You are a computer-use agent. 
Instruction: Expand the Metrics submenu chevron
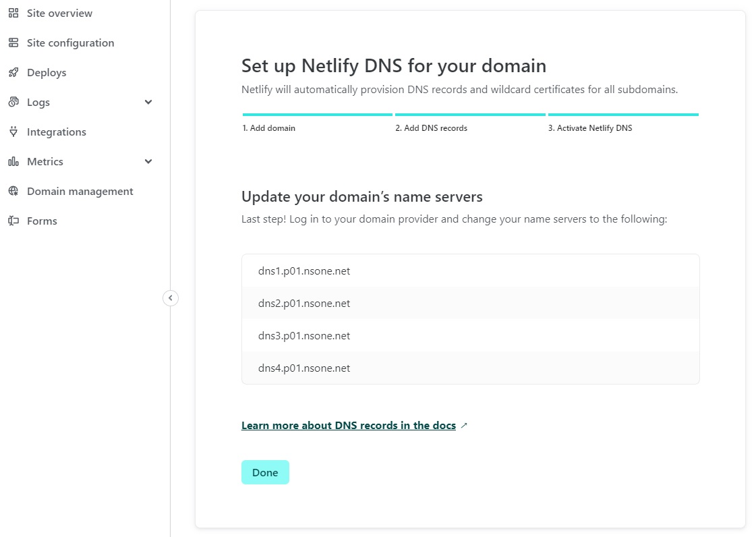[148, 162]
